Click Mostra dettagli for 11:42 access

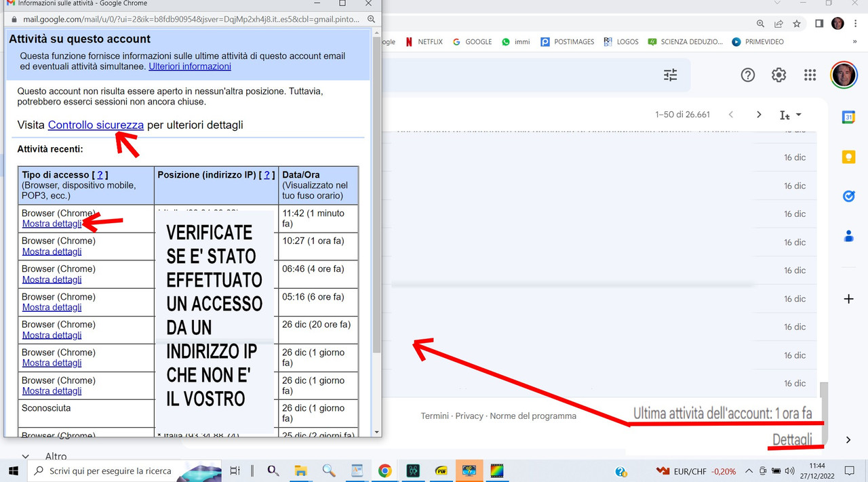coord(52,224)
